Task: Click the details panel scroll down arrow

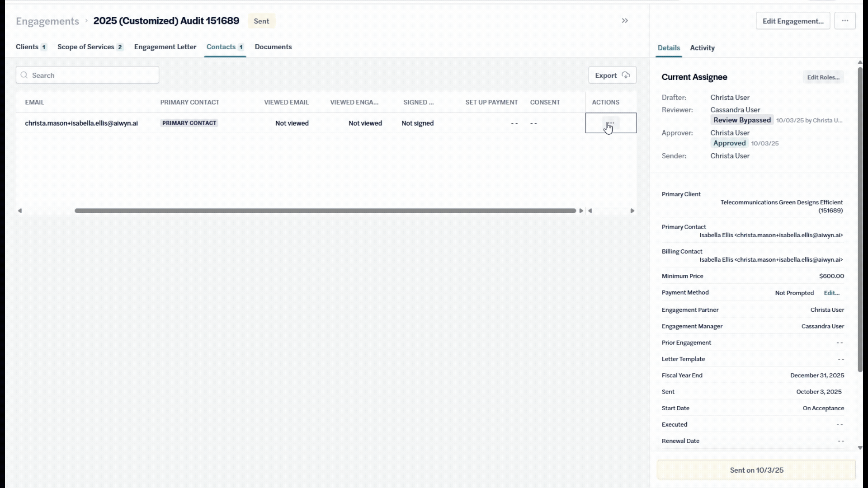Action: click(860, 448)
